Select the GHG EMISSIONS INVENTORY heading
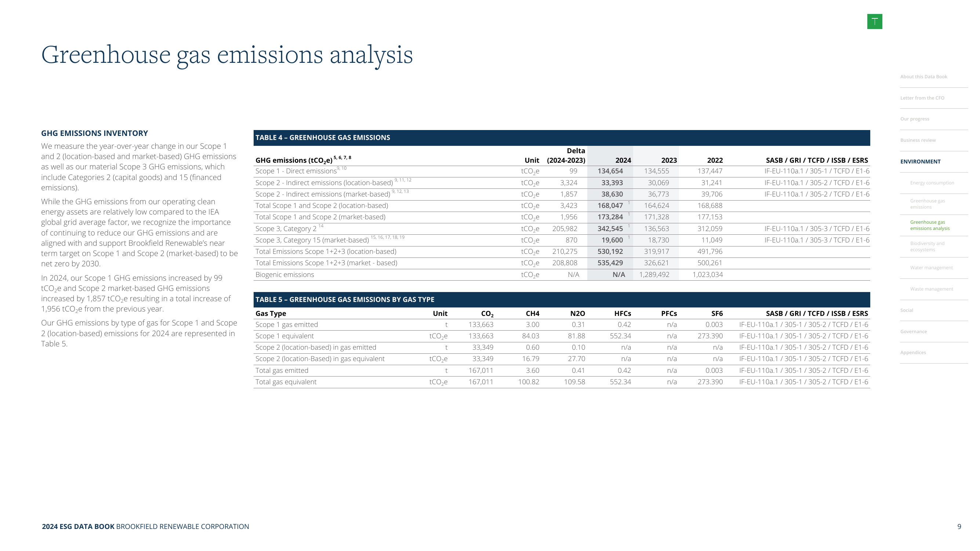The image size is (980, 551). tap(94, 133)
